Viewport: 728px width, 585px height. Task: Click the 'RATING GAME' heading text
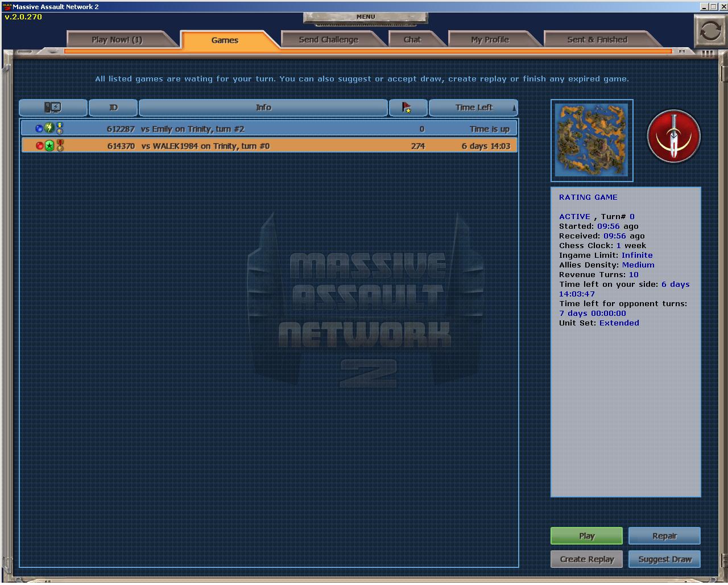[588, 197]
